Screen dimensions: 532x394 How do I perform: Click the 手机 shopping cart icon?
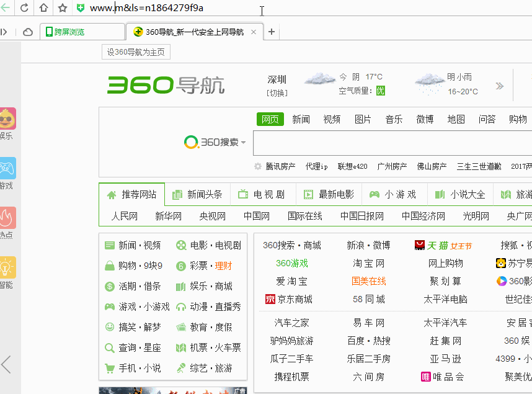click(110, 368)
